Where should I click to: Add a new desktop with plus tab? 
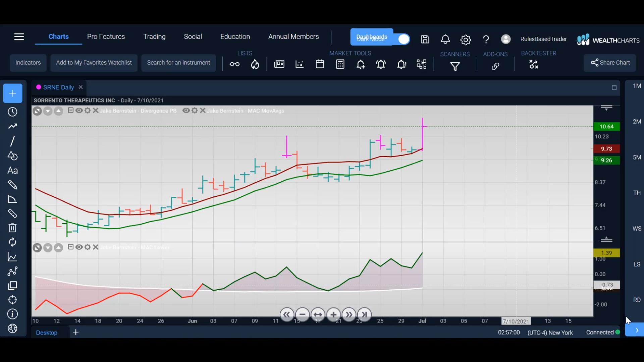[76, 332]
